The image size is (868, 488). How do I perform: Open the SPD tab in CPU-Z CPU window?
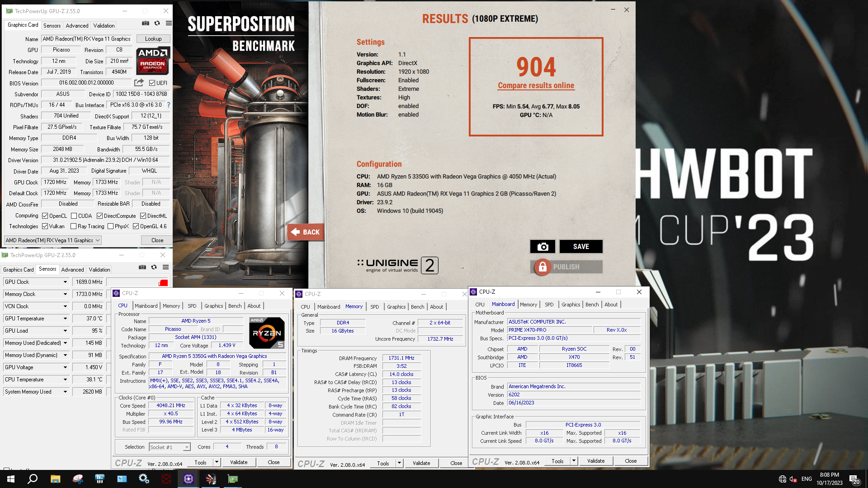pyautogui.click(x=192, y=306)
